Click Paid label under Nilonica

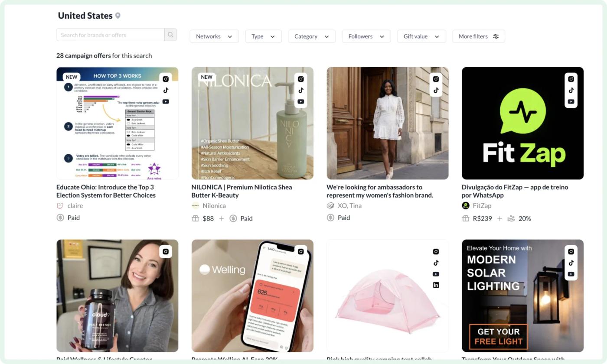pos(246,218)
